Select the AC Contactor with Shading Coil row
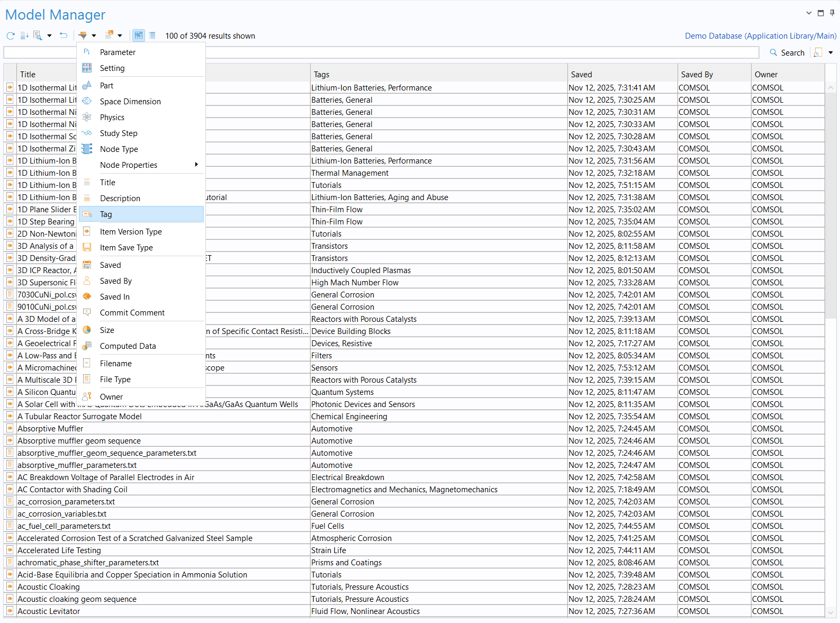This screenshot has width=840, height=623. pos(414,490)
